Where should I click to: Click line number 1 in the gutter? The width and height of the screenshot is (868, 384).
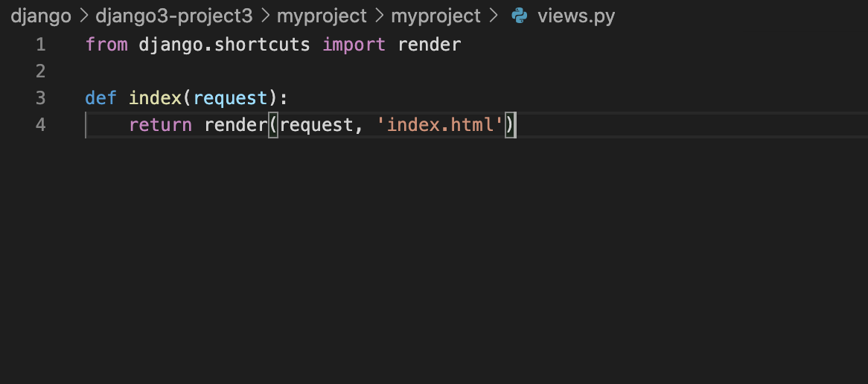(40, 44)
